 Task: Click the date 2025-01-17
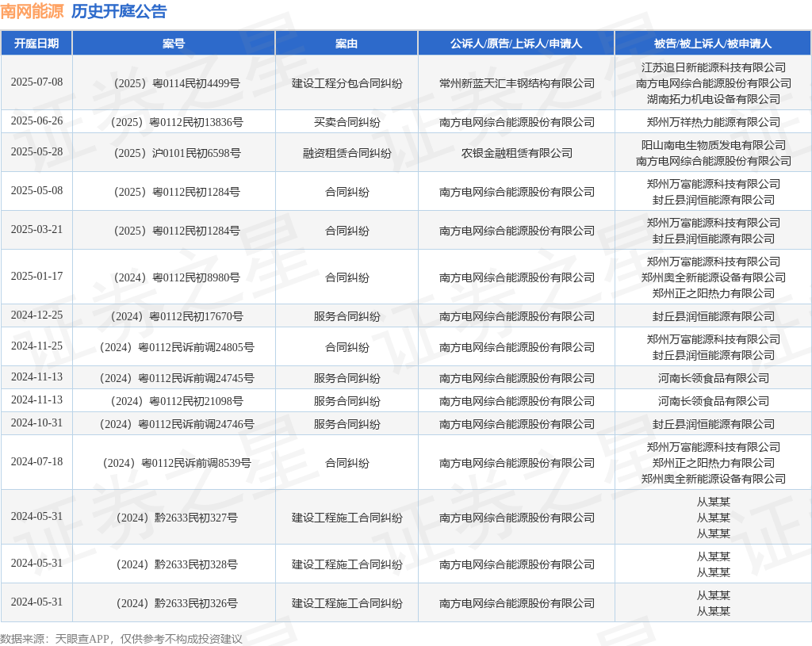36,276
